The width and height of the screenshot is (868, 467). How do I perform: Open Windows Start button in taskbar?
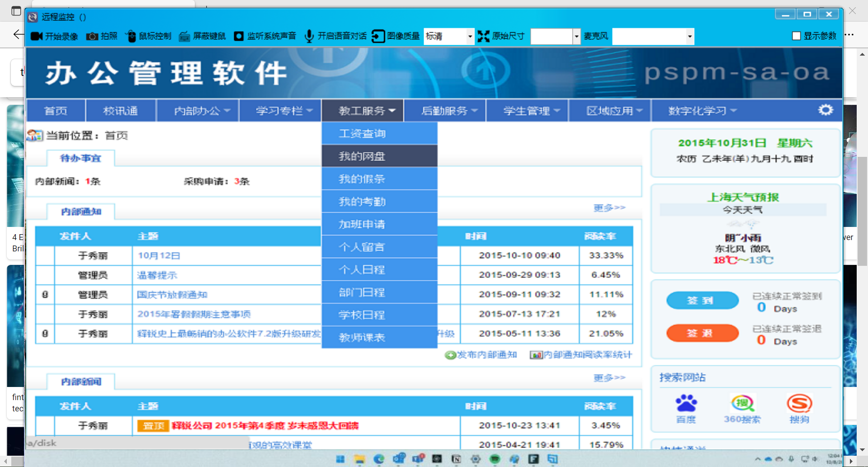point(340,459)
